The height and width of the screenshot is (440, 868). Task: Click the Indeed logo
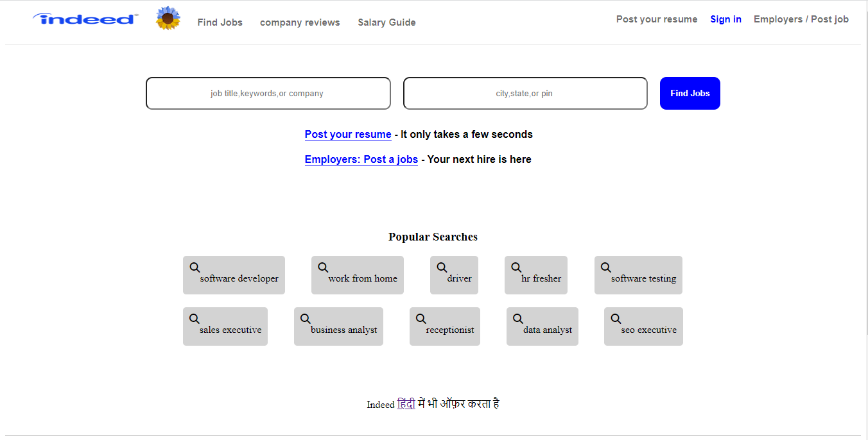pyautogui.click(x=83, y=19)
